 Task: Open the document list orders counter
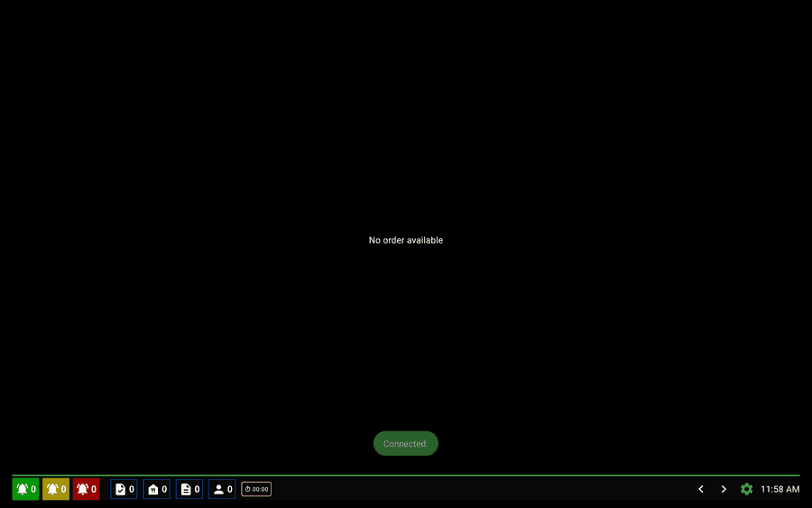click(189, 489)
